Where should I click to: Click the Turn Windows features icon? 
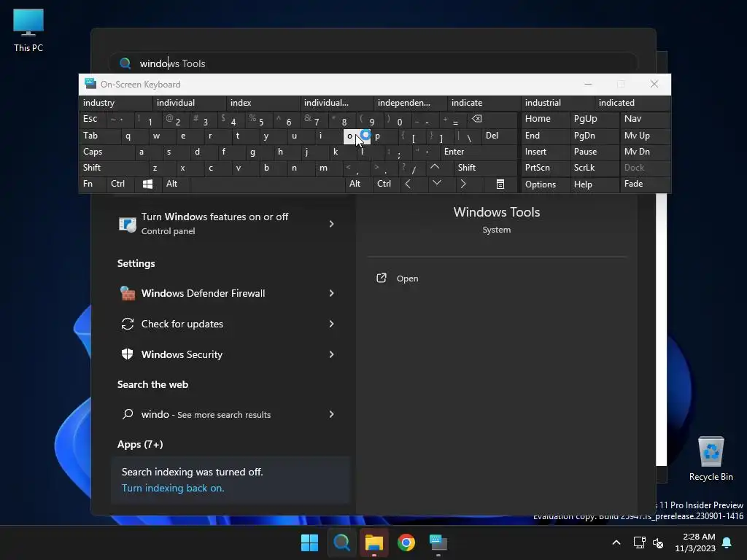click(x=127, y=224)
